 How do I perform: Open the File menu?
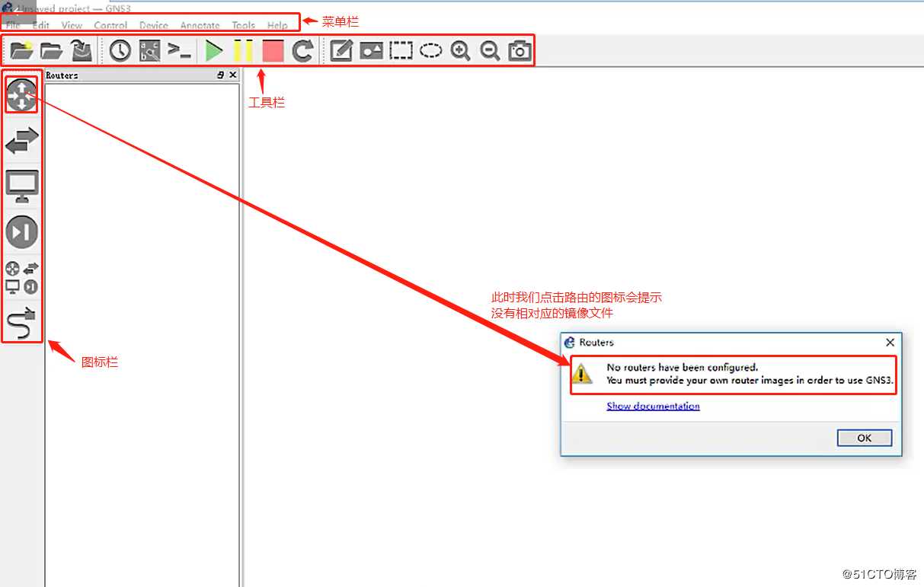pos(13,25)
